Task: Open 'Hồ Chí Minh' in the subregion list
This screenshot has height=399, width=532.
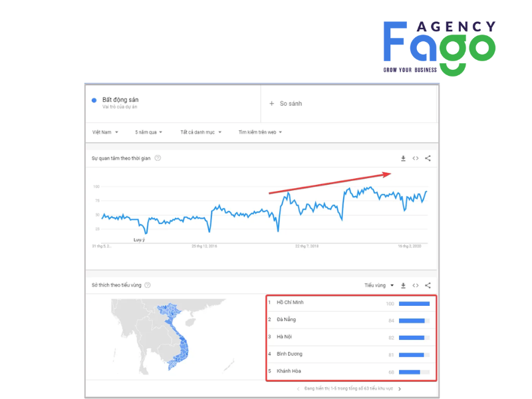Action: coord(291,303)
